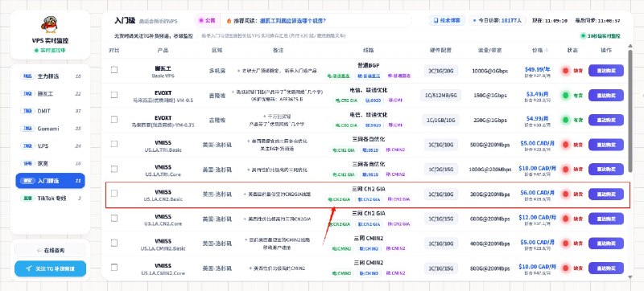
Task: Click the penguin mascot logo
Action: (x=50, y=25)
